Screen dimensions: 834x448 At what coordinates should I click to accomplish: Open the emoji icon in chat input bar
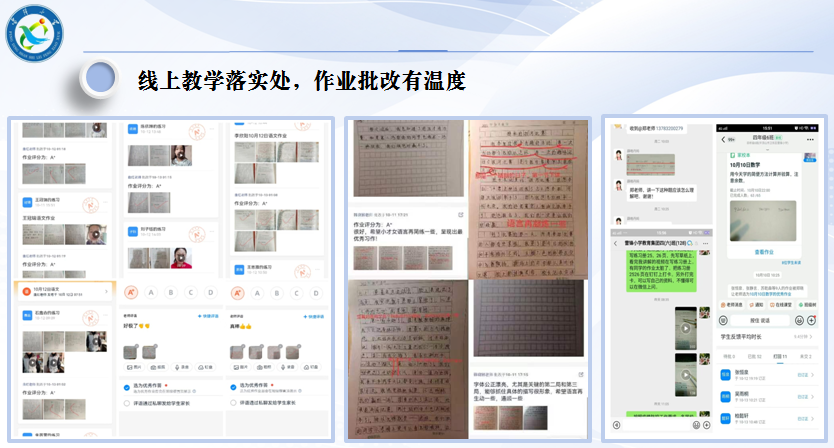(799, 321)
